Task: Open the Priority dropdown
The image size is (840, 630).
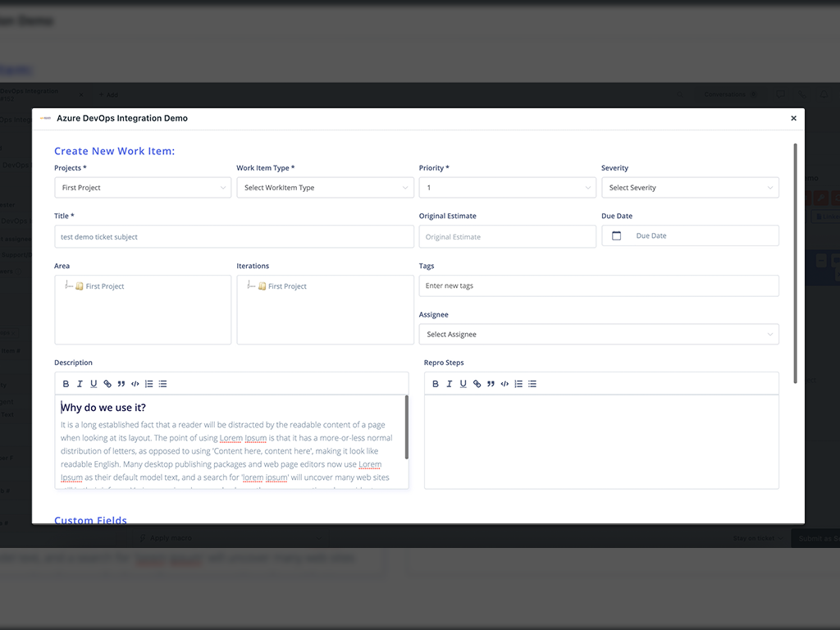Action: (x=507, y=187)
